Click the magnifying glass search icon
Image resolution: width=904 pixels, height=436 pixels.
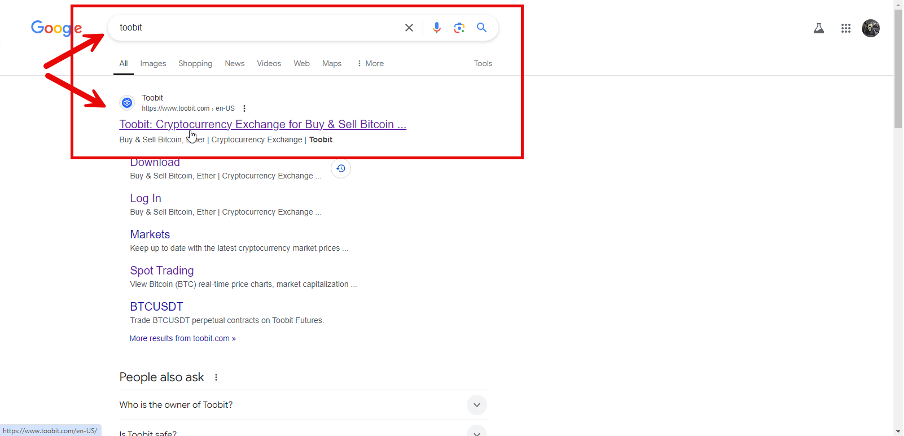[x=482, y=28]
